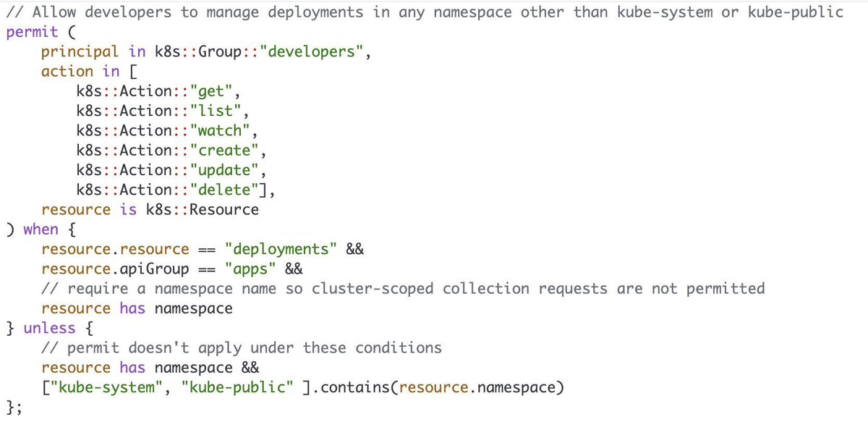
Task: Click the top comment line starting "// Allow developers"
Action: tap(424, 12)
